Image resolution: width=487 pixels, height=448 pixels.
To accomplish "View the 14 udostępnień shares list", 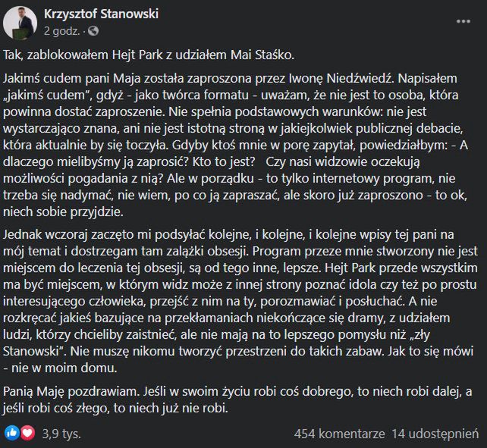I will pos(434,434).
